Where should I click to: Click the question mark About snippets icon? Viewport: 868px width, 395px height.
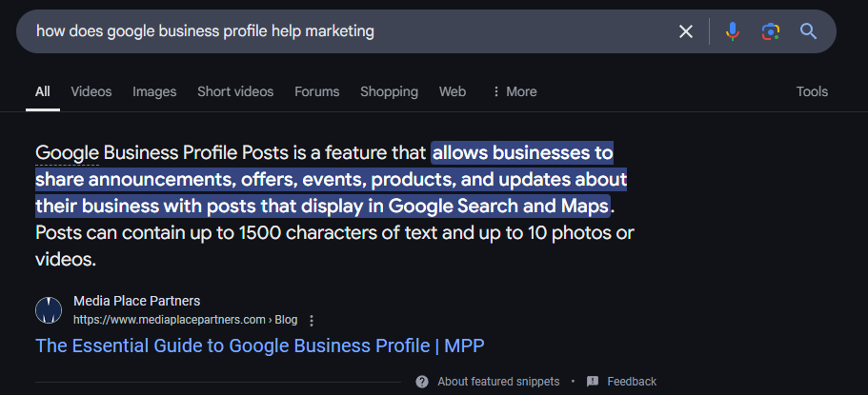pyautogui.click(x=422, y=382)
